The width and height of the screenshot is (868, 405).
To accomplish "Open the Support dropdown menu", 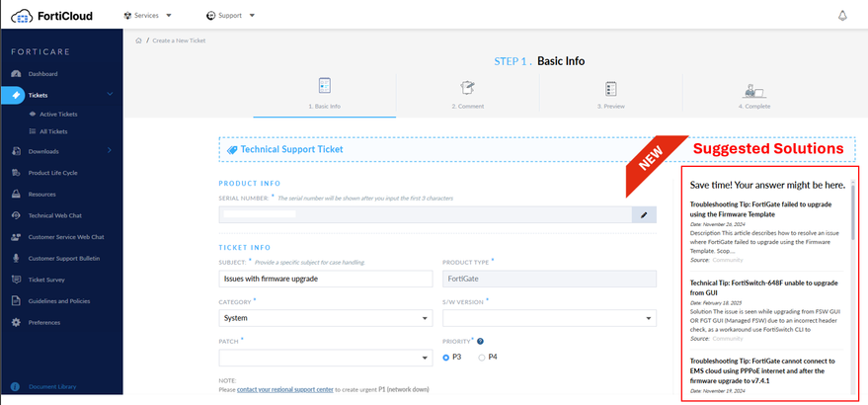I will click(230, 16).
